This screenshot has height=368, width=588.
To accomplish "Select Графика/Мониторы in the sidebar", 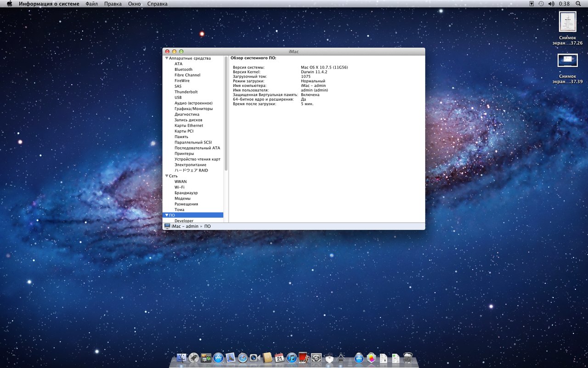I will (x=194, y=109).
